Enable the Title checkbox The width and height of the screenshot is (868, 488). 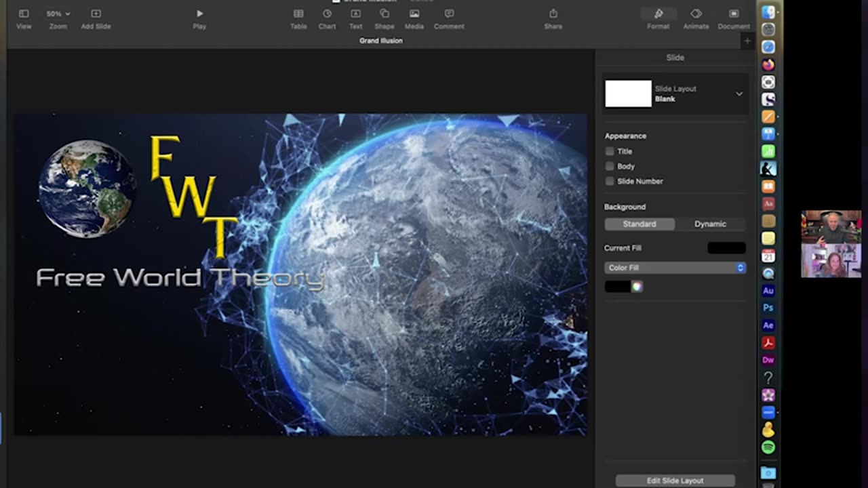point(610,151)
